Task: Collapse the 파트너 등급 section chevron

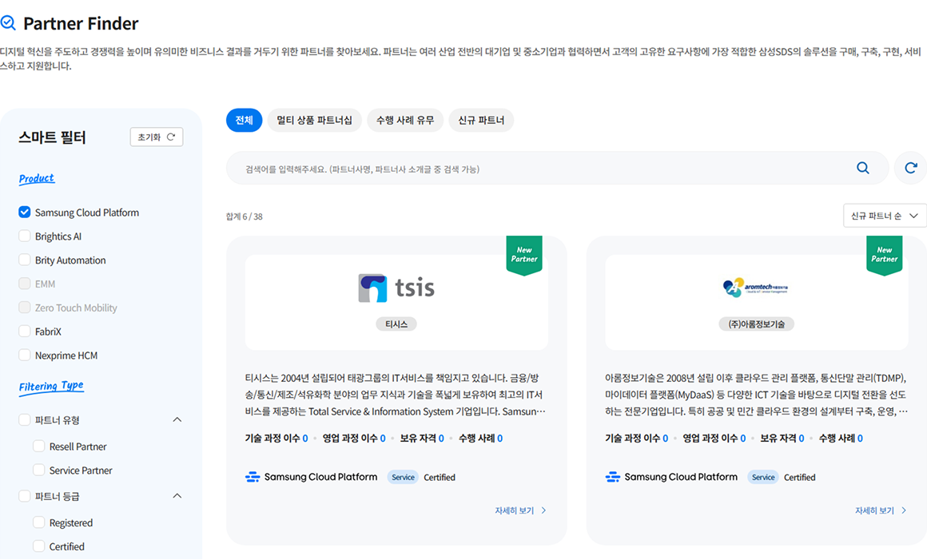Action: (177, 495)
